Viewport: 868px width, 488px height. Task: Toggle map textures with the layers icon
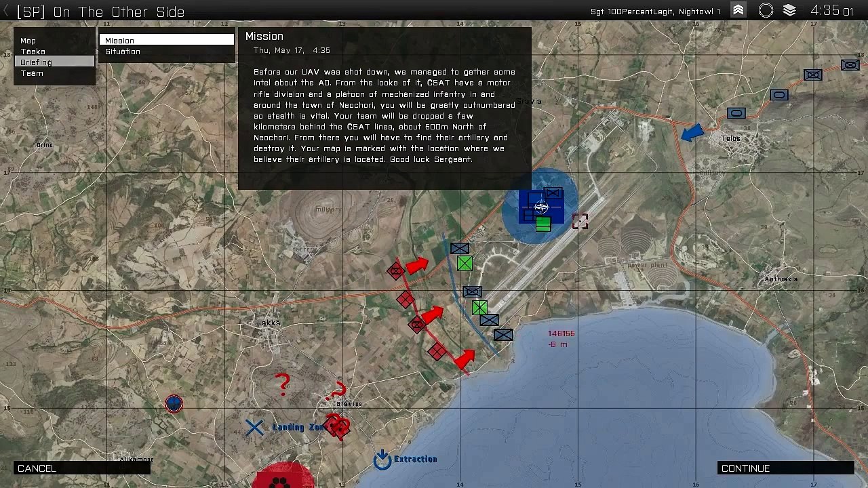click(789, 10)
